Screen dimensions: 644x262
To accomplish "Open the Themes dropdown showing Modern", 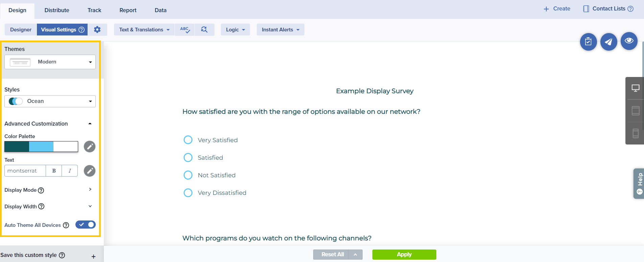I will click(50, 62).
